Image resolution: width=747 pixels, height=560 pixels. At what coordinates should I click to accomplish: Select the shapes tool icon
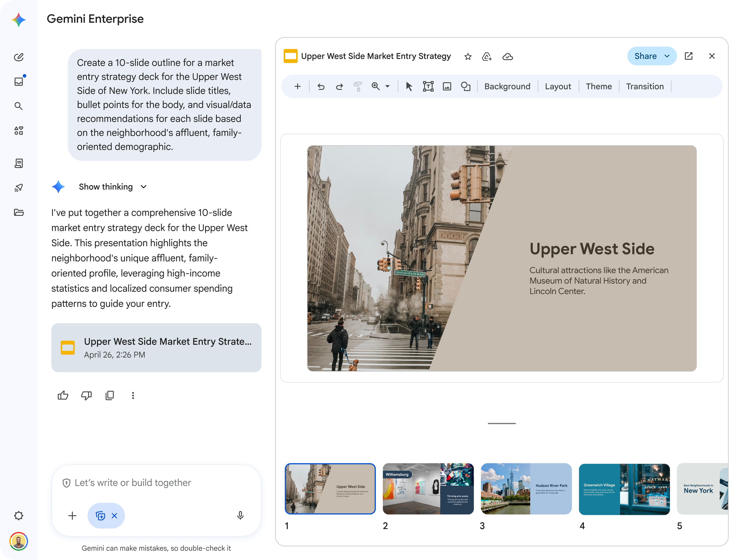[x=466, y=87]
